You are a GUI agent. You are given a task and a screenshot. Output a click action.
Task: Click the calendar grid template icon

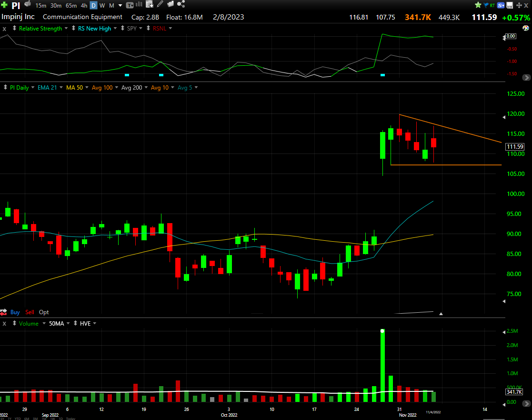click(x=149, y=4)
